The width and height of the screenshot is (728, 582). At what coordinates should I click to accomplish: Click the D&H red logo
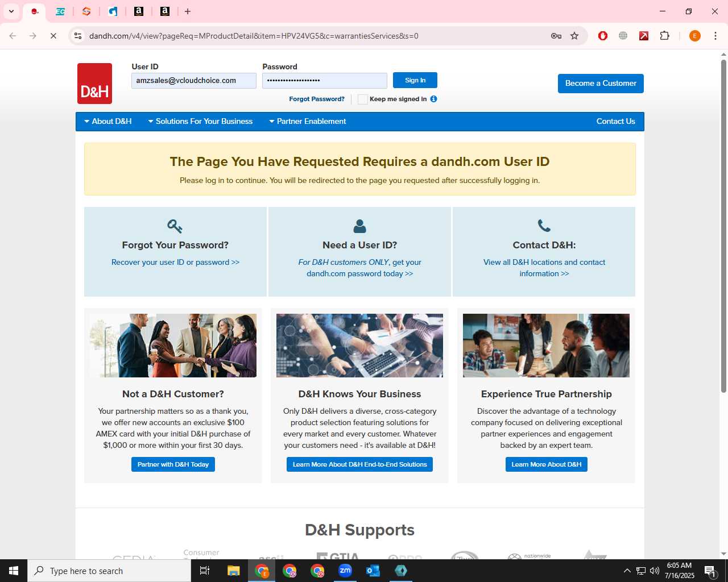pyautogui.click(x=94, y=84)
